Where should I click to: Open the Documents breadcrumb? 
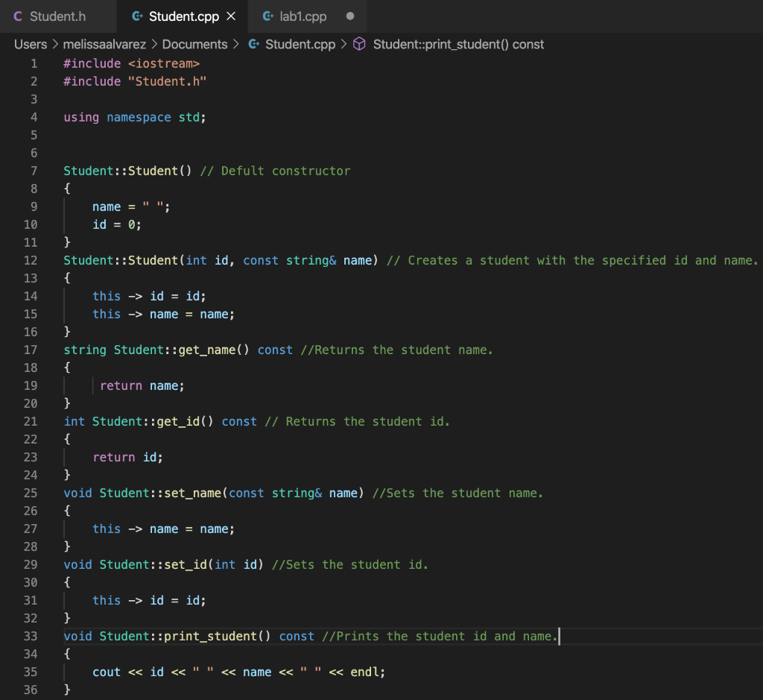[x=194, y=44]
